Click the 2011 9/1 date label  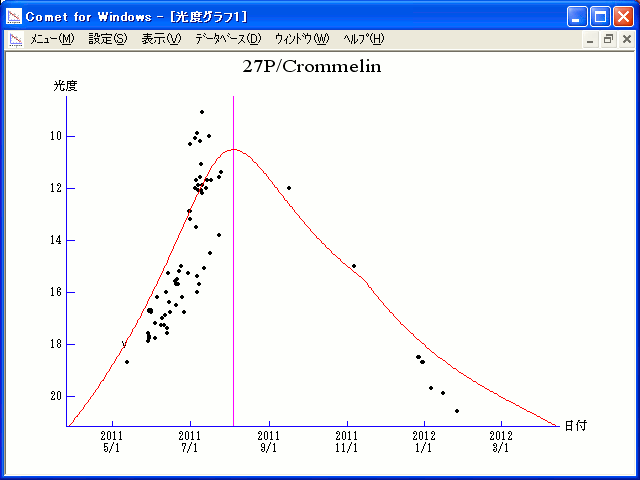coord(269,442)
